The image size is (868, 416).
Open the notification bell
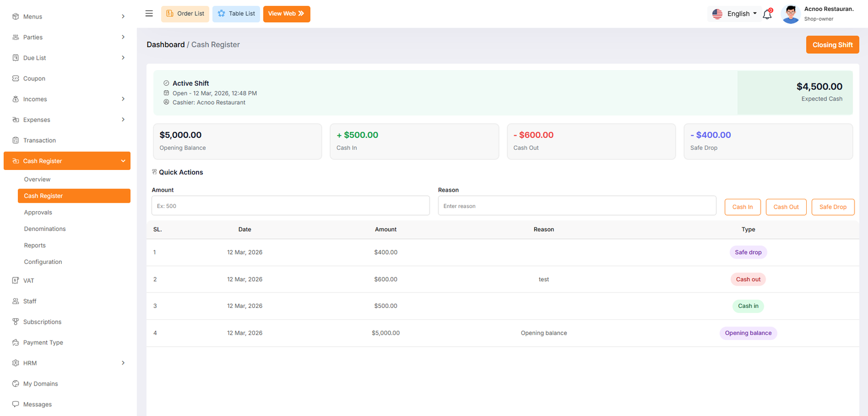(767, 14)
